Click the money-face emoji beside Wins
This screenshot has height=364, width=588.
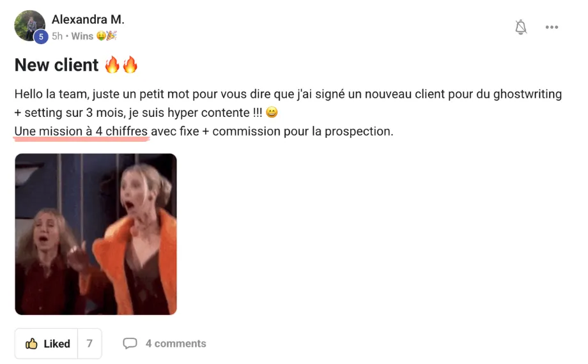click(x=101, y=36)
